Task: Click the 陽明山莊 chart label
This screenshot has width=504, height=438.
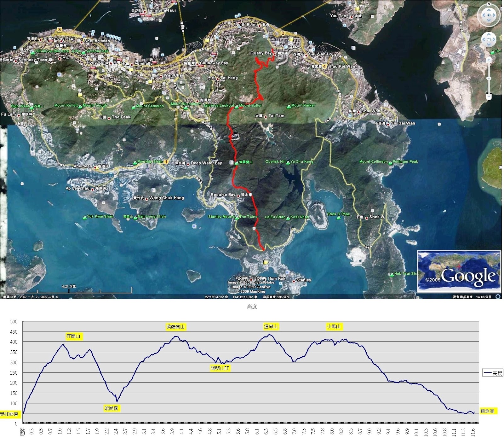Action: pos(220,368)
